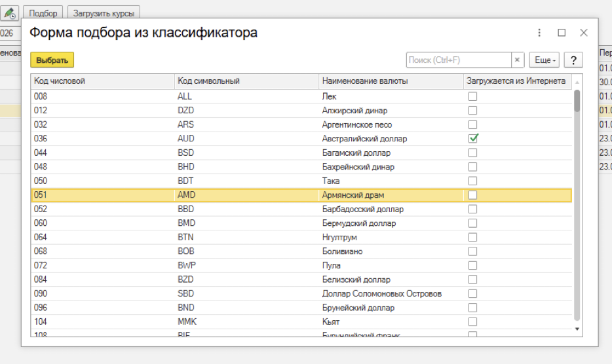
Task: Clear the search field with the X icon
Action: click(517, 60)
